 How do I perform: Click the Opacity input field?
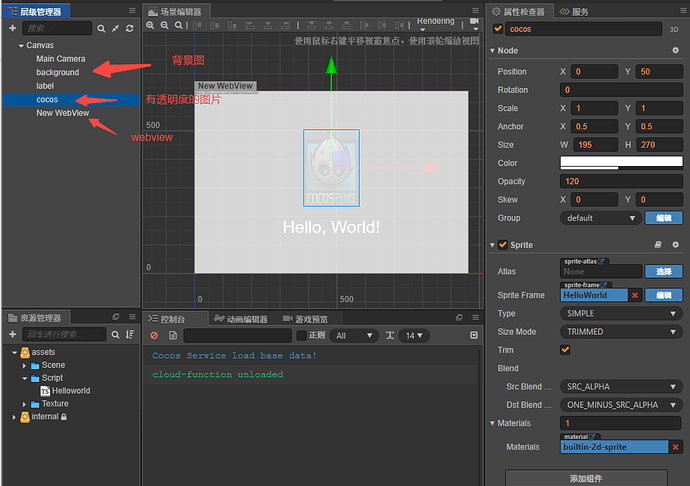[620, 181]
